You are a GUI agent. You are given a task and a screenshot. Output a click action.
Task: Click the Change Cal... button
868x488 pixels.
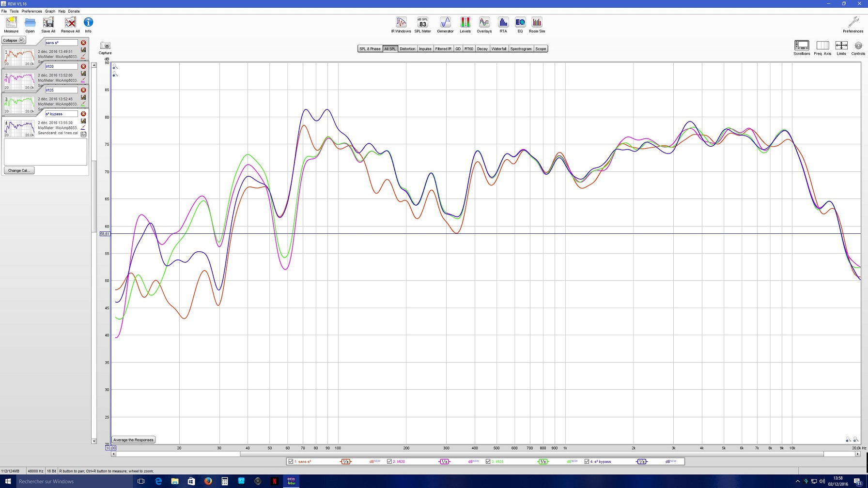click(19, 170)
